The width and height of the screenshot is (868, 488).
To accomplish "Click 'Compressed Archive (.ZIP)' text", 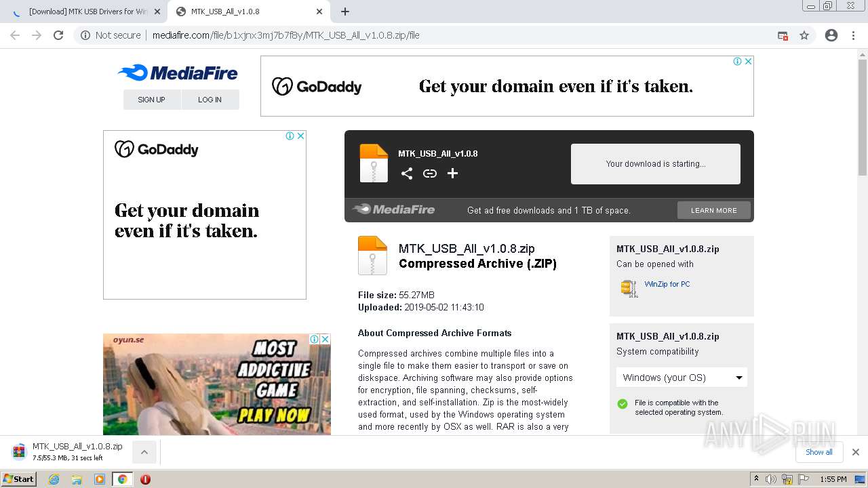I will tap(477, 264).
